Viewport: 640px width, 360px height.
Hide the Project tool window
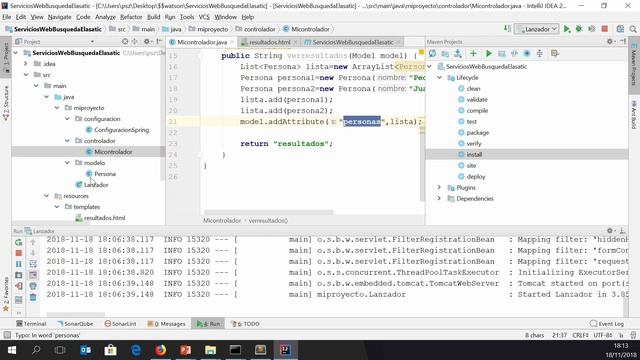(x=160, y=42)
